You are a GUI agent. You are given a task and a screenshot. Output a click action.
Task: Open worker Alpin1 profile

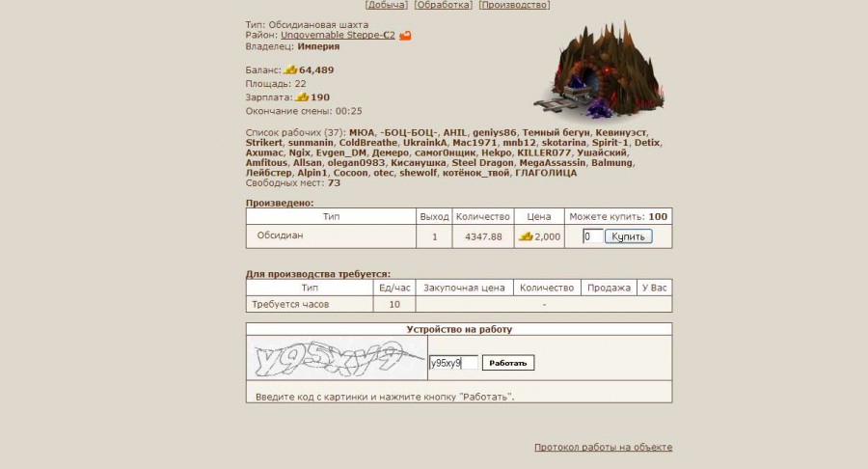pyautogui.click(x=312, y=173)
